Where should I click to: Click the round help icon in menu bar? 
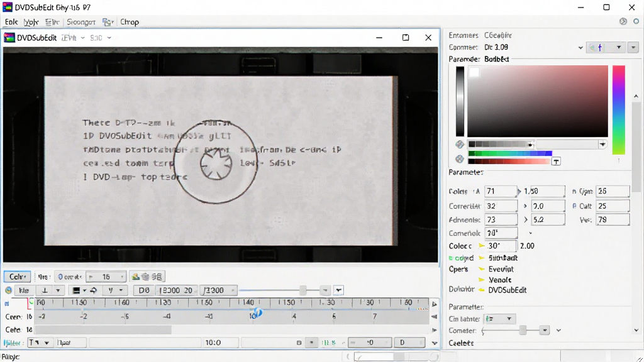(x=623, y=21)
